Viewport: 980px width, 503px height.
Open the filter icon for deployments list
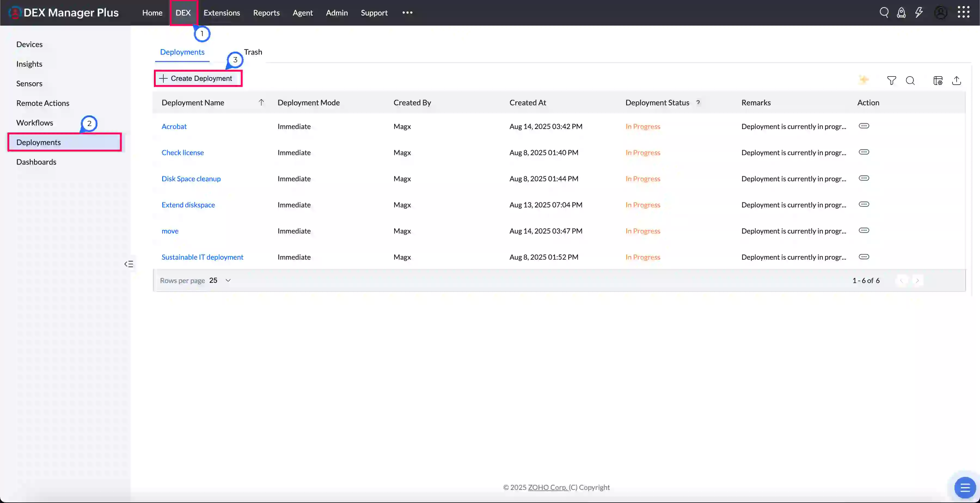(891, 80)
